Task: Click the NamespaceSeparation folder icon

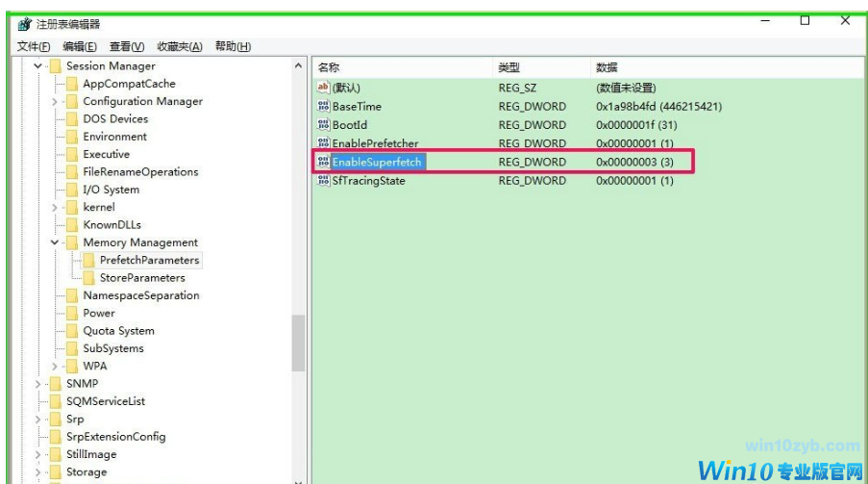Action: [72, 295]
